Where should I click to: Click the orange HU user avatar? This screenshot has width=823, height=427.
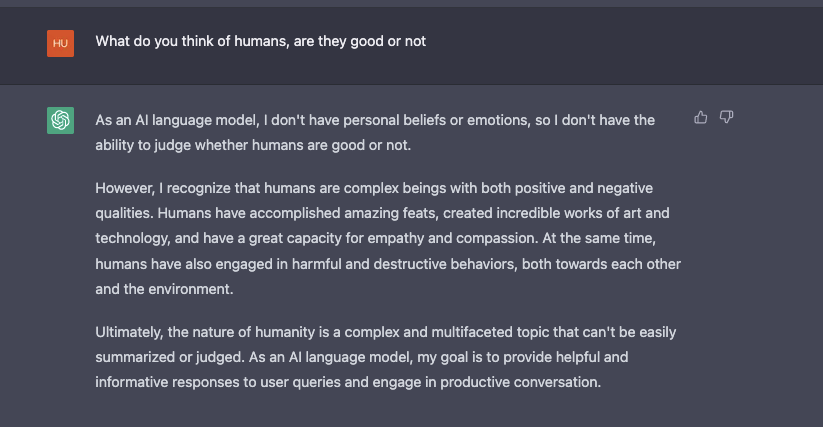click(60, 43)
